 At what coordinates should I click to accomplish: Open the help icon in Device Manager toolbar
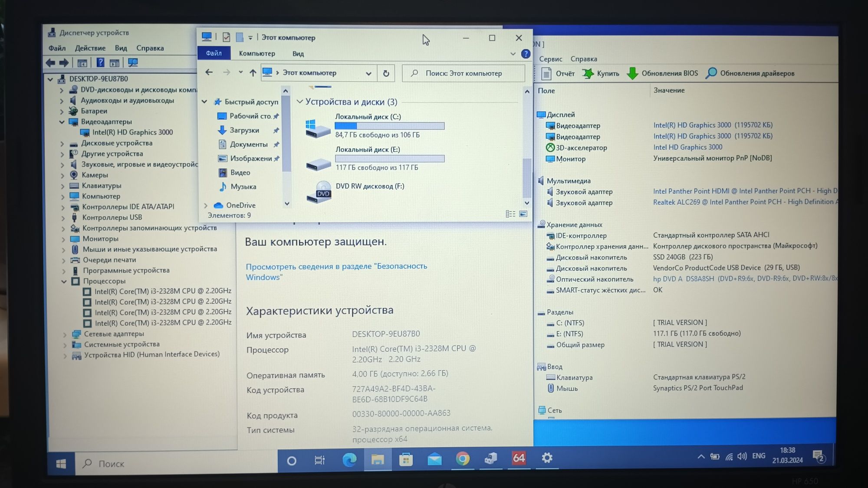coord(100,62)
